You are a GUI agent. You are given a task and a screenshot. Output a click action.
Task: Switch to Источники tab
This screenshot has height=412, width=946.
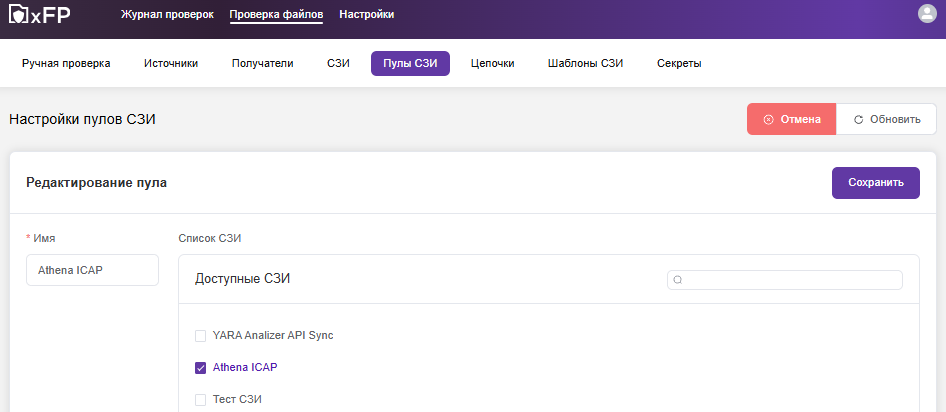171,63
